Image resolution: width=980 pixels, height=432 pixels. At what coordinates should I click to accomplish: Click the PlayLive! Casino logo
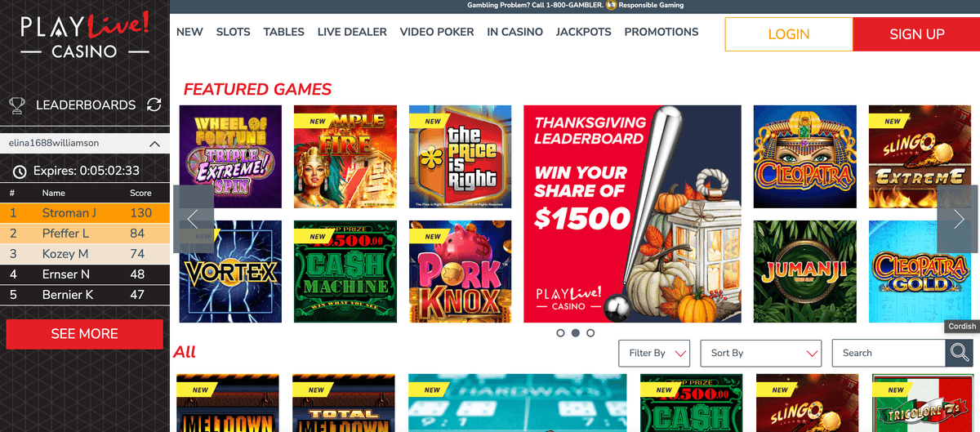[x=85, y=33]
